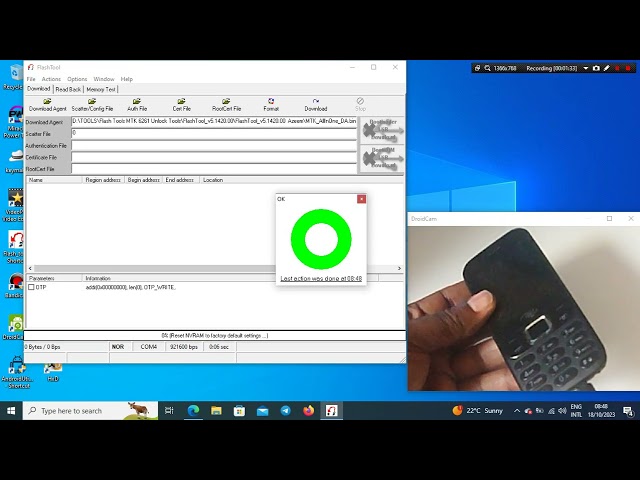640x480 pixels.
Task: Click the recorder camera screenshot icon
Action: (x=596, y=68)
